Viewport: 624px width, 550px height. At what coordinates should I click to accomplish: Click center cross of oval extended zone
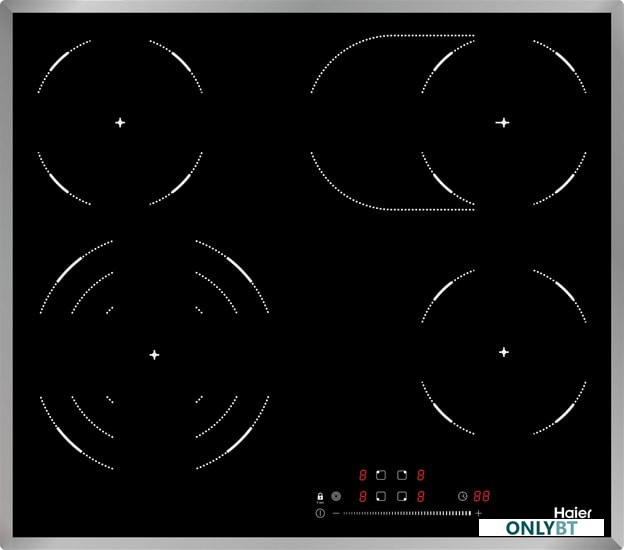pos(503,122)
